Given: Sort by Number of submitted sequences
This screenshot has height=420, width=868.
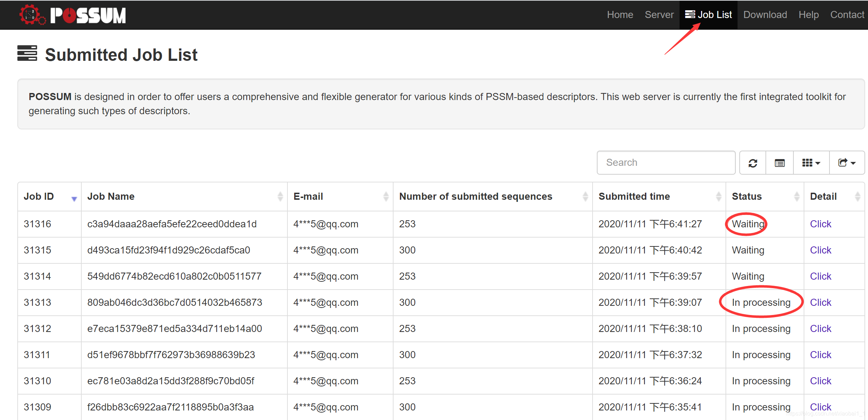Looking at the screenshot, I should click(585, 197).
